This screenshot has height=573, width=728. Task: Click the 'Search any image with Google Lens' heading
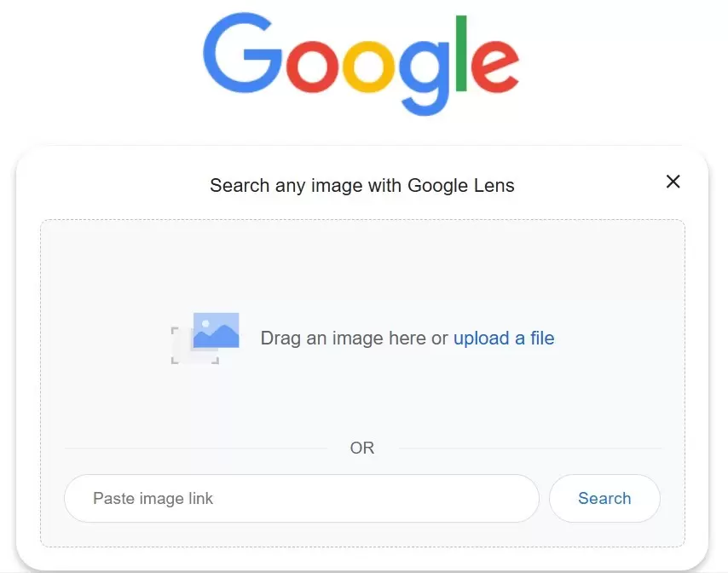[362, 185]
